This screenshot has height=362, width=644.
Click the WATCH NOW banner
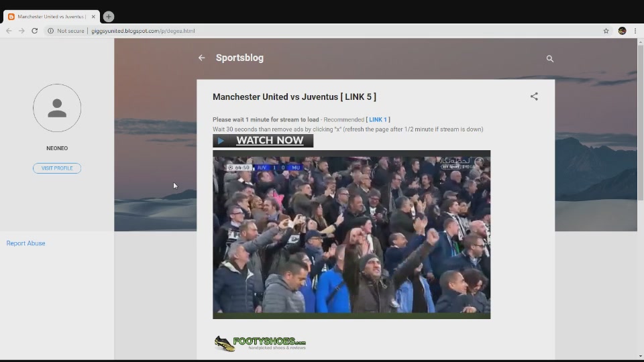(x=263, y=141)
